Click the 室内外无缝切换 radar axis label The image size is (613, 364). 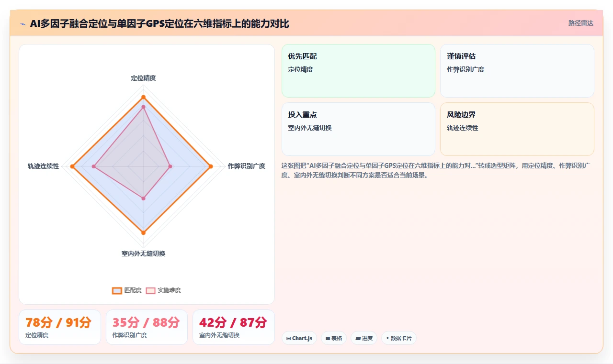143,254
